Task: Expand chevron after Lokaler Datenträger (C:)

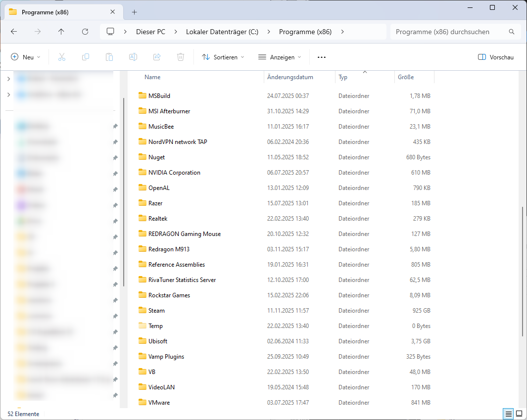Action: [x=269, y=32]
